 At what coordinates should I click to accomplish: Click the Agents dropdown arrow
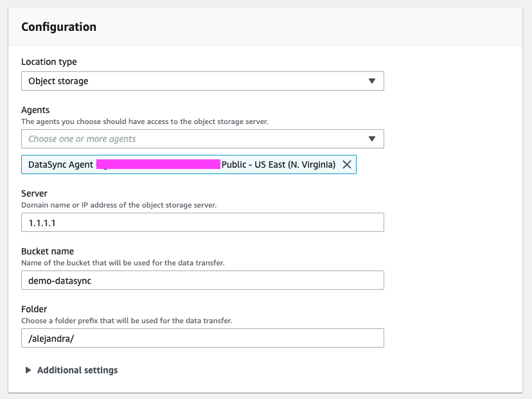pyautogui.click(x=371, y=139)
